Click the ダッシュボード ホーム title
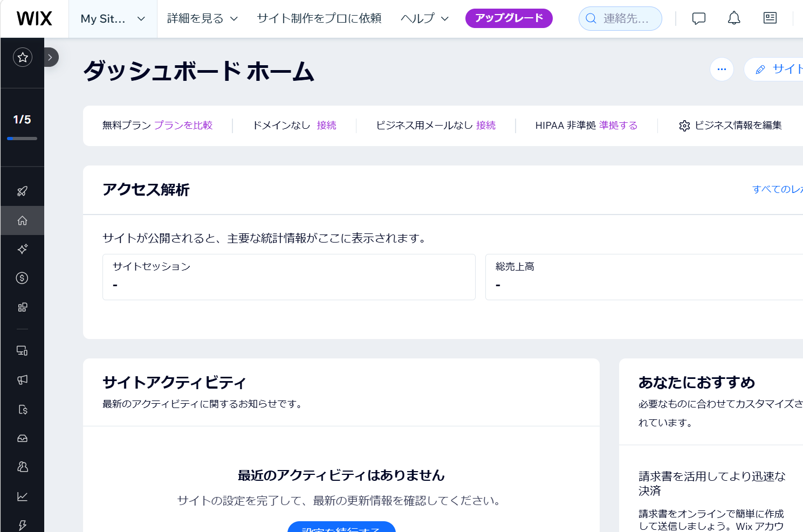The width and height of the screenshot is (803, 532). coord(198,71)
